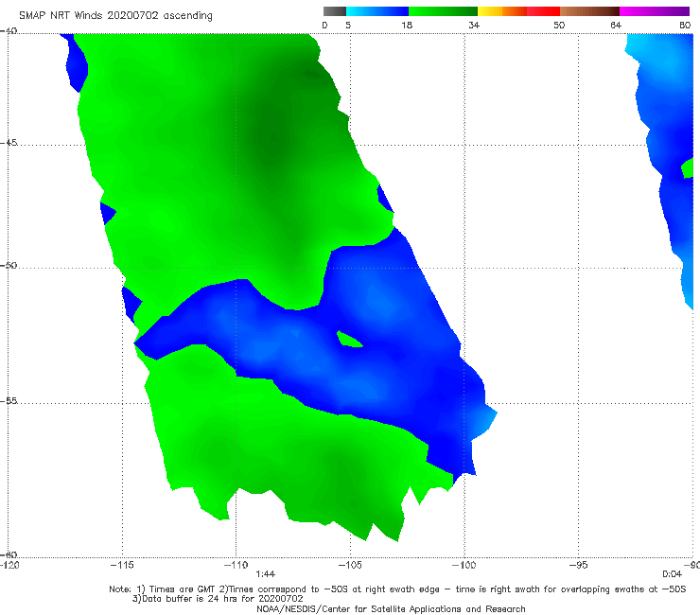Screen dimensions: 700x615
Task: Click the longitude label "-110"
Action: coord(236,565)
